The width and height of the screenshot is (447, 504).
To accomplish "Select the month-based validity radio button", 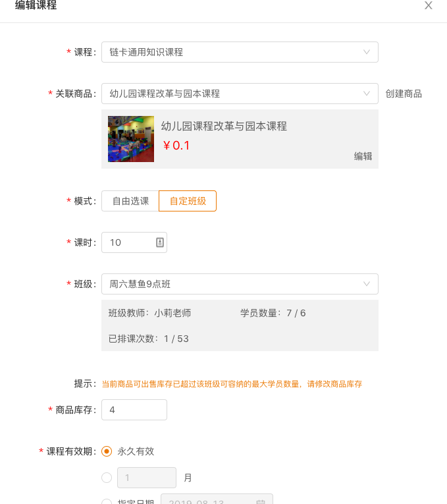I will coord(107,477).
